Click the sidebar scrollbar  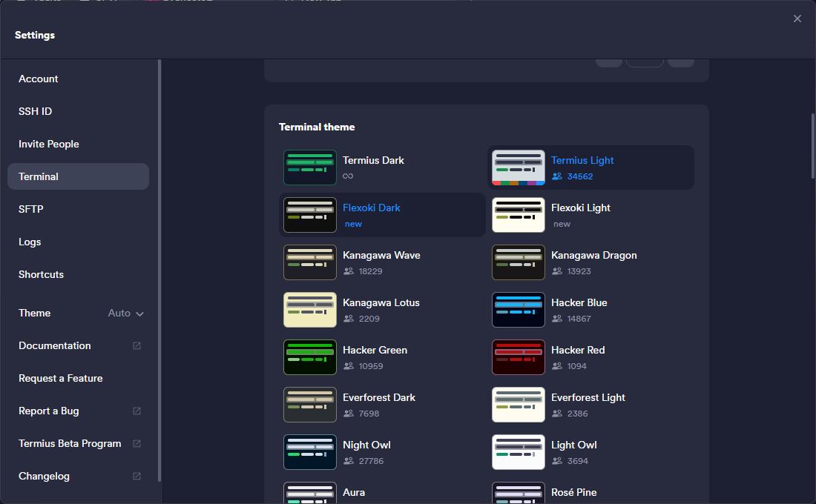159,271
